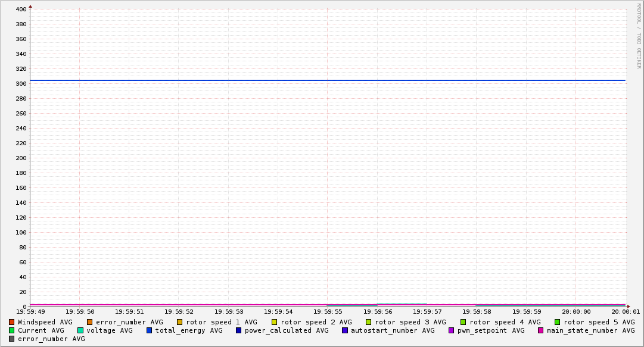This screenshot has height=347, width=644.
Task: Click the 20:00:00 time axis label
Action: tap(576, 311)
